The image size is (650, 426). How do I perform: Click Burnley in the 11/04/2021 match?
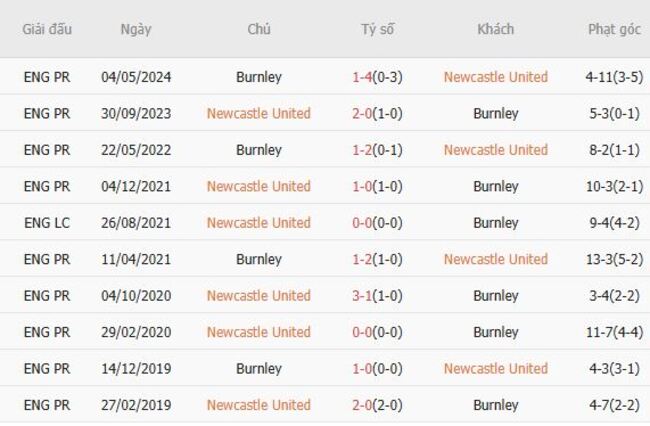pyautogui.click(x=259, y=259)
